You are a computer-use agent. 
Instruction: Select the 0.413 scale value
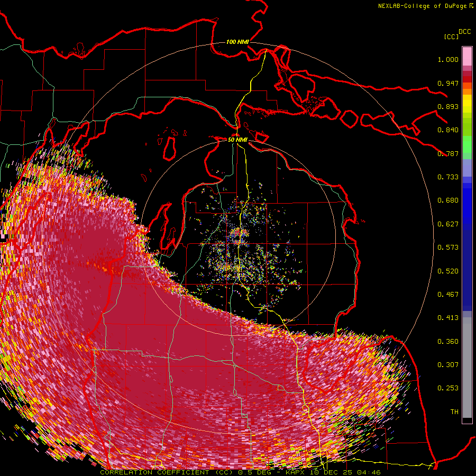pos(448,318)
